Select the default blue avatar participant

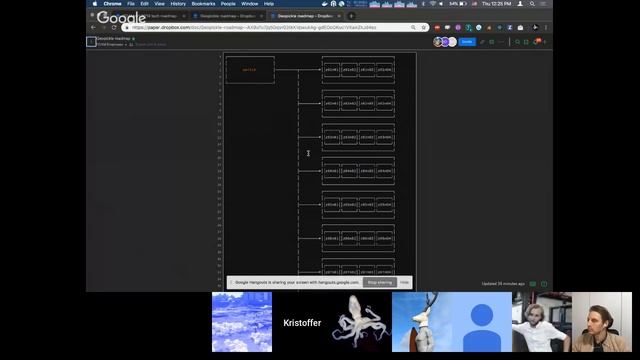coord(482,322)
